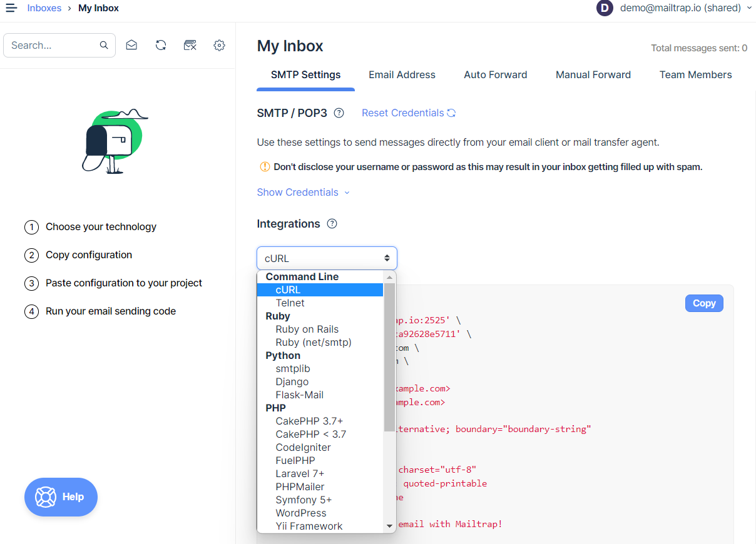Image resolution: width=756 pixels, height=544 pixels.
Task: Click the Integrations help question icon
Action: [x=332, y=224]
